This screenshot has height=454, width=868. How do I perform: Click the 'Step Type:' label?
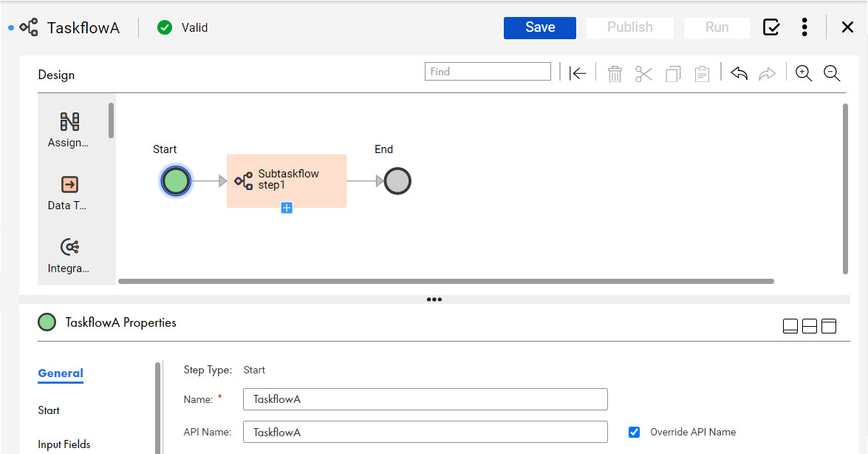208,370
